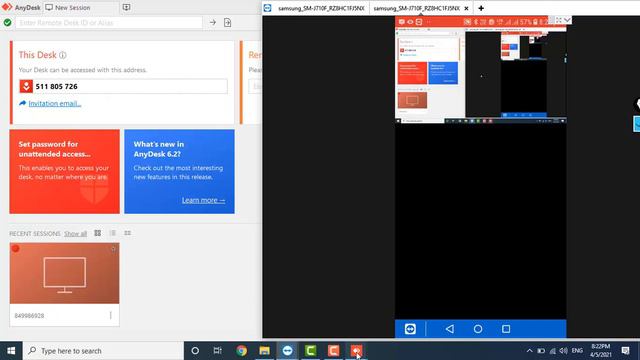Tap the Recents square on phone navigation bar
This screenshot has width=640, height=360.
point(506,329)
